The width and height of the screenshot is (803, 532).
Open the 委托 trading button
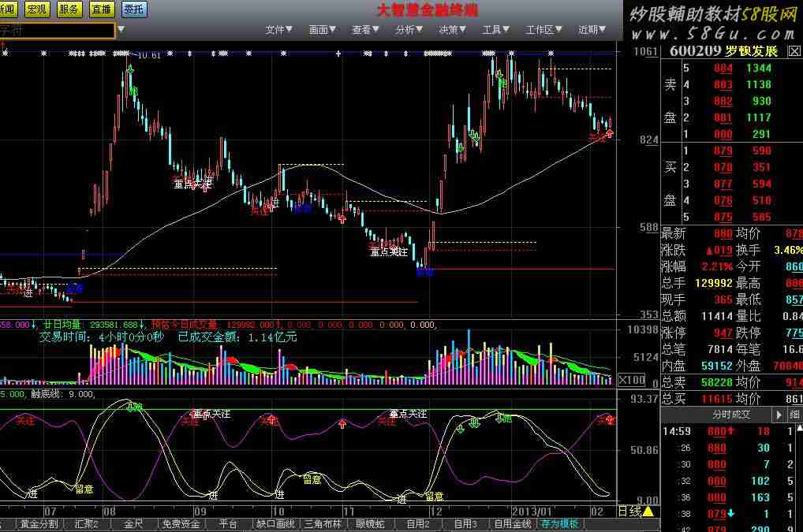134,9
